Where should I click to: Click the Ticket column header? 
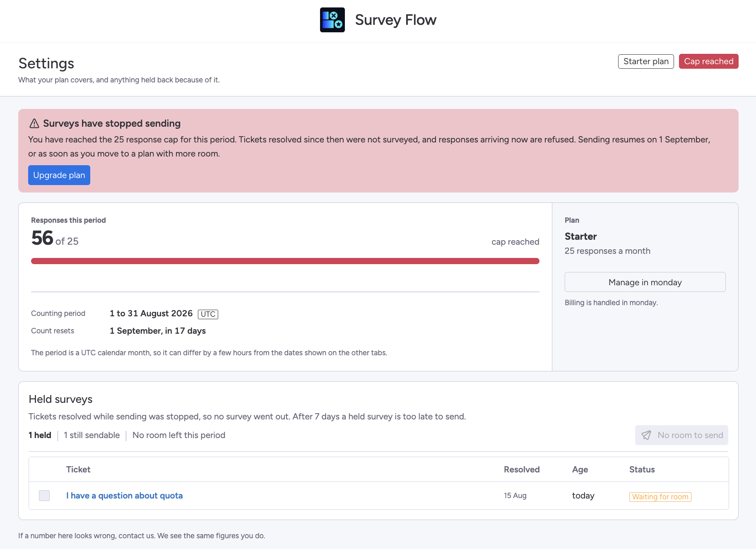tap(78, 470)
